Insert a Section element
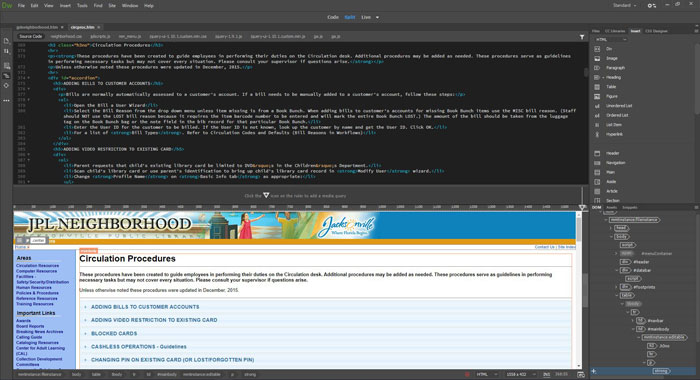 coord(612,200)
